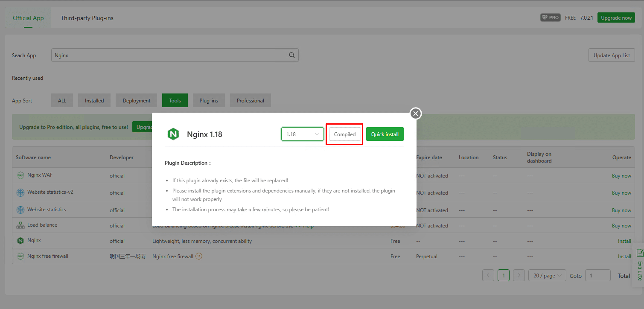This screenshot has height=309, width=644.
Task: Close the Nginx install dialog
Action: pos(416,114)
